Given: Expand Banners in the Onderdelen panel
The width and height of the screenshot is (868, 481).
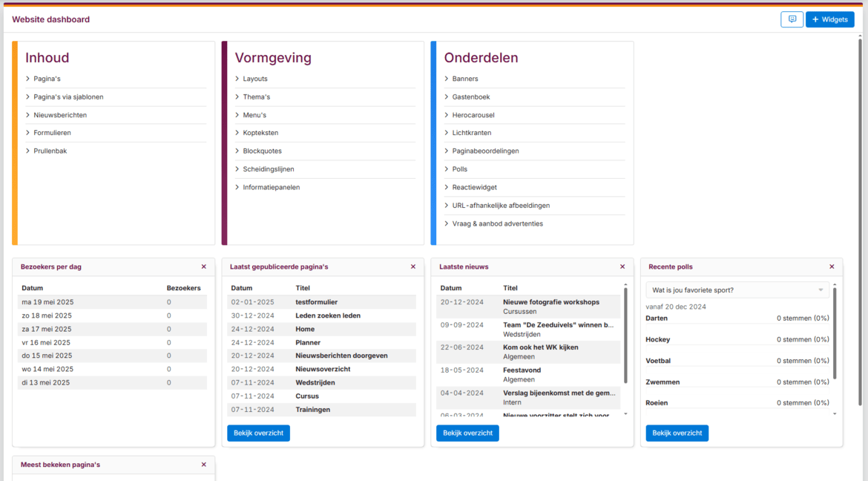Looking at the screenshot, I should tap(466, 78).
